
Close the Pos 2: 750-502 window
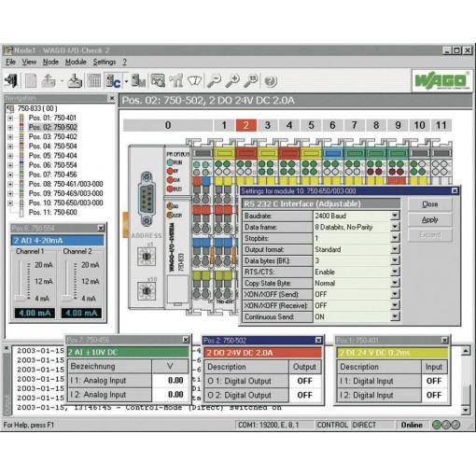click(318, 341)
